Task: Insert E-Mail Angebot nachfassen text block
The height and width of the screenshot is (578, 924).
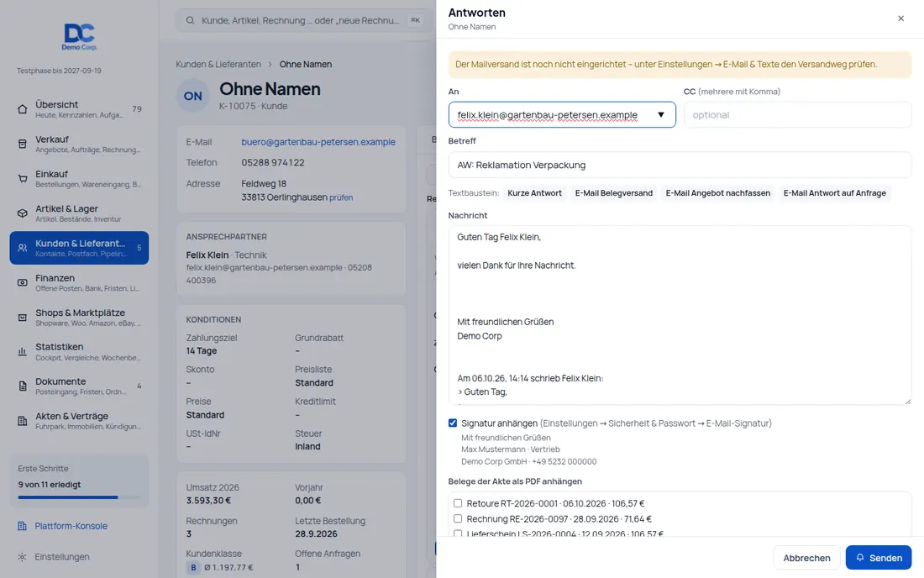Action: (717, 193)
